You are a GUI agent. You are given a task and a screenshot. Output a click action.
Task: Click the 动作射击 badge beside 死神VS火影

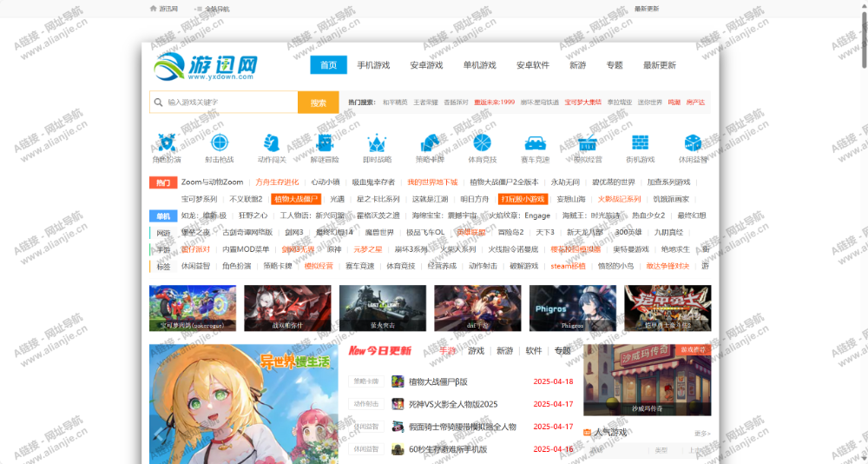tap(366, 404)
